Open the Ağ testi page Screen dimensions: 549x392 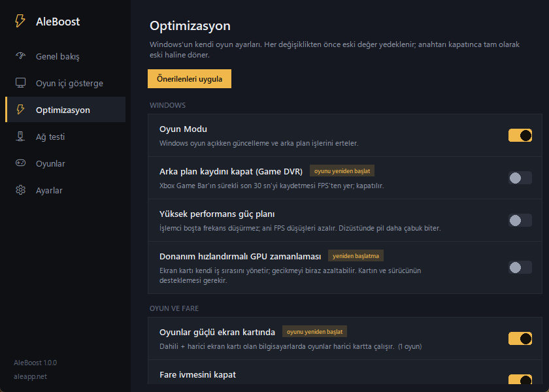click(65, 137)
